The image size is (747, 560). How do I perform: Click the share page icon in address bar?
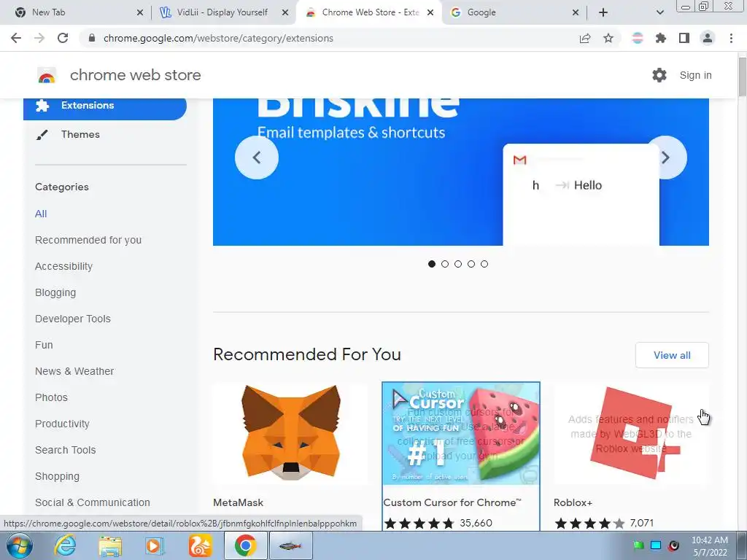tap(585, 38)
